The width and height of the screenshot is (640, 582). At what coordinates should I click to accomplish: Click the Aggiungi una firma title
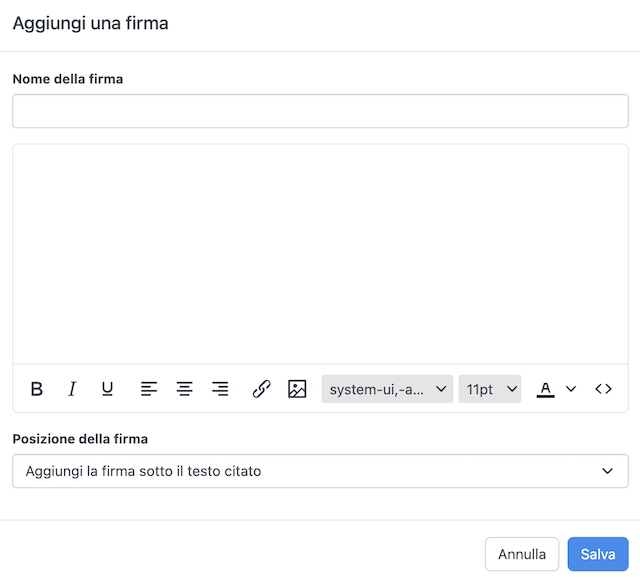(x=91, y=23)
